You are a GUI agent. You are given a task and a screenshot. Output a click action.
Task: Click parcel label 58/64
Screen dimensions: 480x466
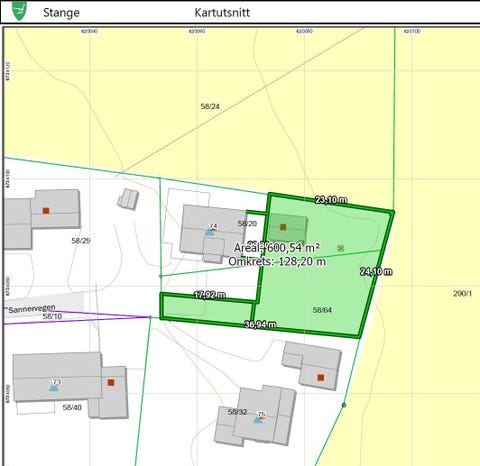tap(322, 310)
